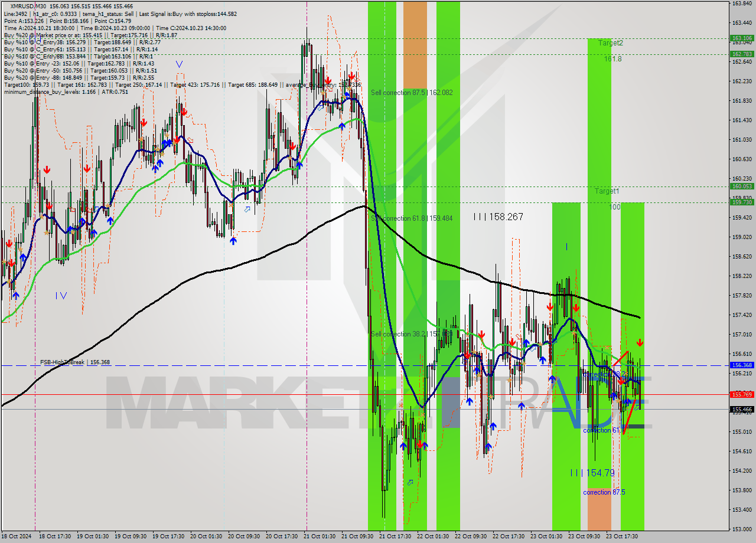Click the 21 Oct 01:30 time label
This screenshot has width=756, height=543.
click(x=320, y=537)
